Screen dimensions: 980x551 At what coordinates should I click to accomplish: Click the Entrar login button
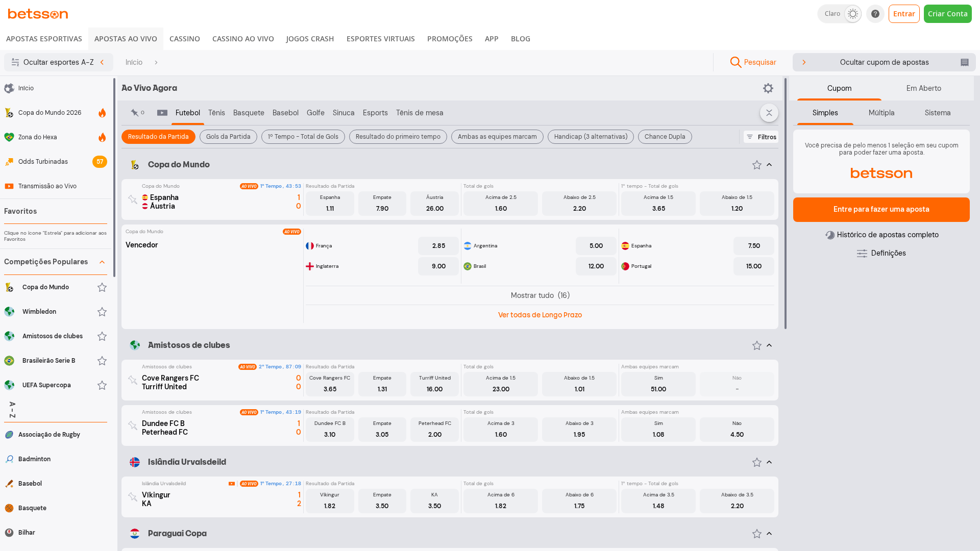pyautogui.click(x=904, y=14)
